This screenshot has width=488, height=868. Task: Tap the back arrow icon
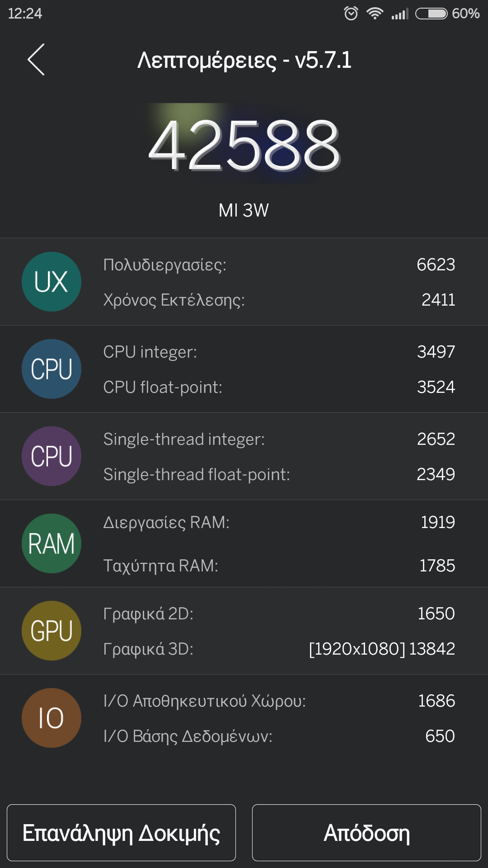tap(36, 60)
